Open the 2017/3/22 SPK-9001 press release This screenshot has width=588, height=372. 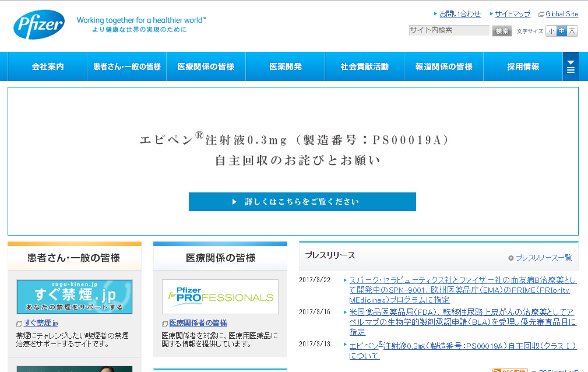(463, 290)
